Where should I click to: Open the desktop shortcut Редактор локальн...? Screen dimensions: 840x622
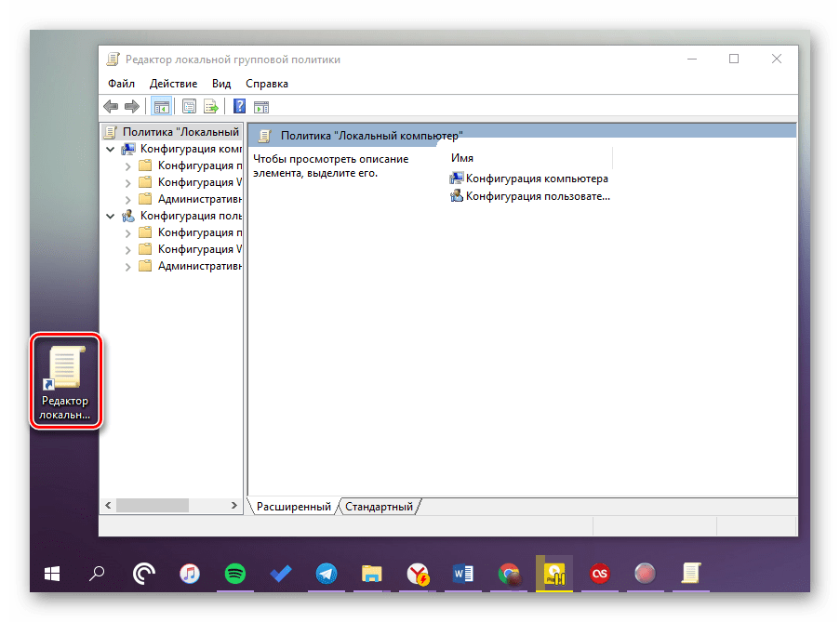pyautogui.click(x=65, y=381)
